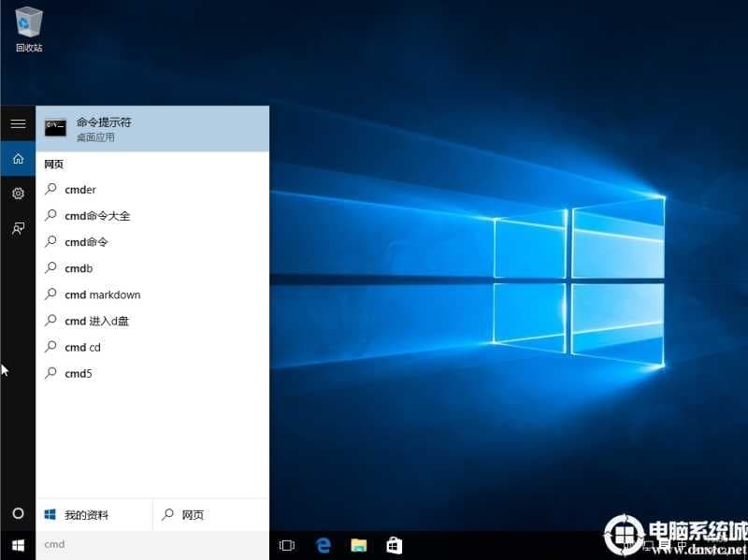Switch to 我的资料 filter
The width and height of the screenshot is (748, 560).
88,513
